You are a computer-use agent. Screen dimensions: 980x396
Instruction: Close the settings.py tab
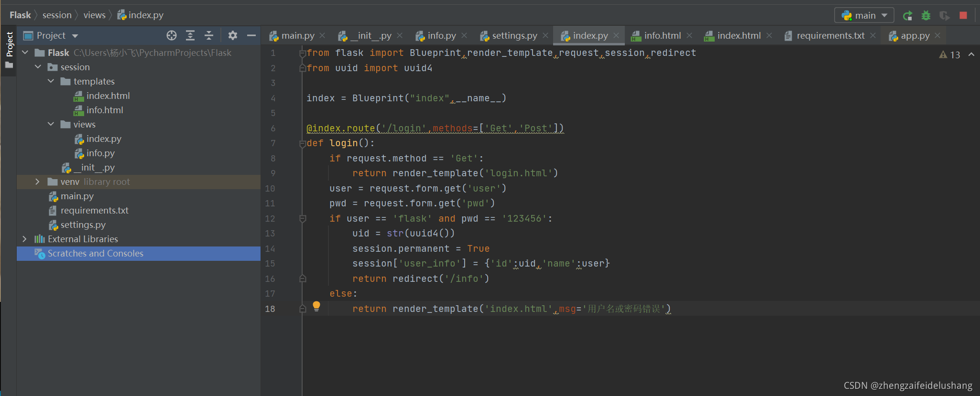pos(545,35)
